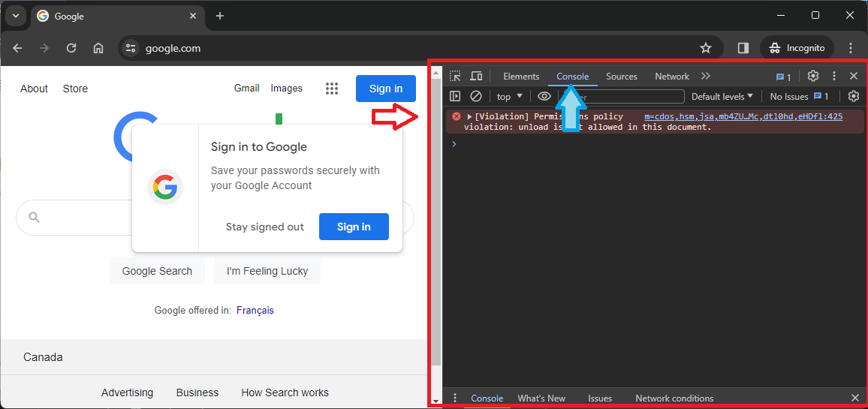Open the Google apps grid

coord(332,89)
